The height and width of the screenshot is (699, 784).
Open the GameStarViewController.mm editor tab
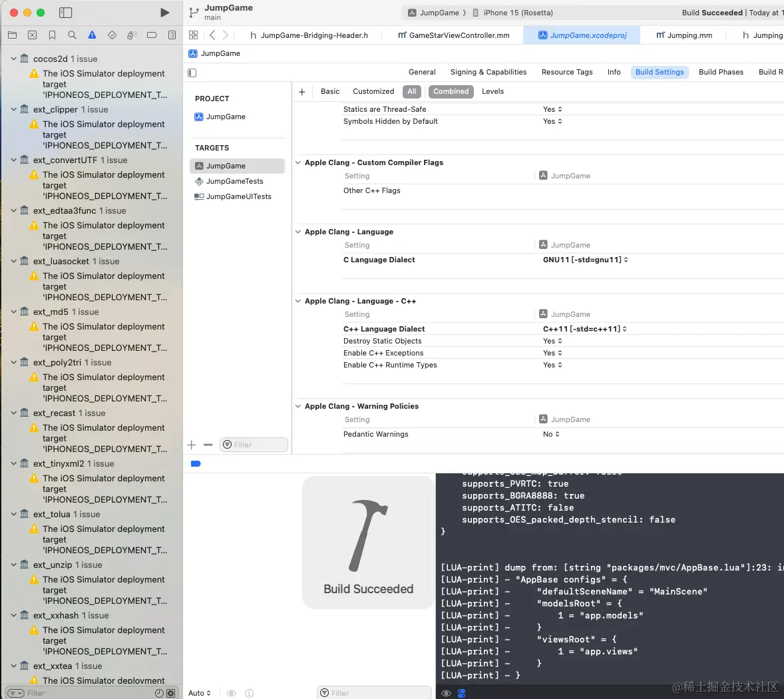pyautogui.click(x=453, y=35)
